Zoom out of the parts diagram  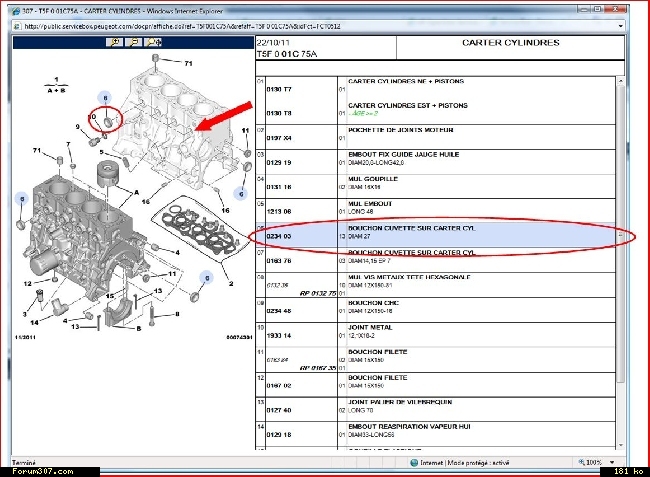133,42
